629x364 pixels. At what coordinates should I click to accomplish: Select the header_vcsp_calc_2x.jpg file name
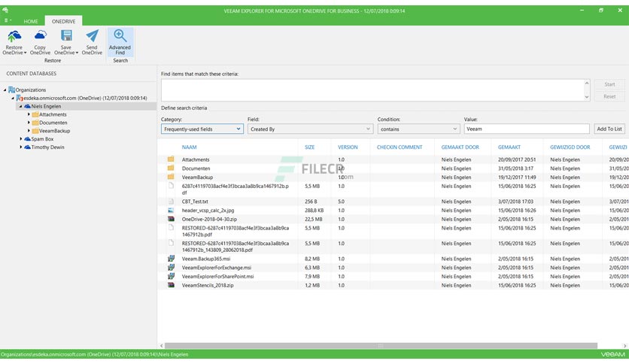point(208,210)
